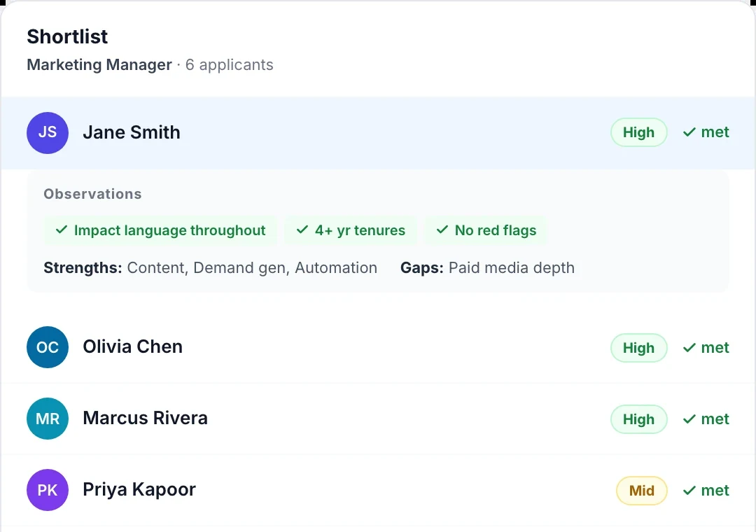Click Jane Smith's High rating badge
This screenshot has width=756, height=532.
(x=639, y=132)
